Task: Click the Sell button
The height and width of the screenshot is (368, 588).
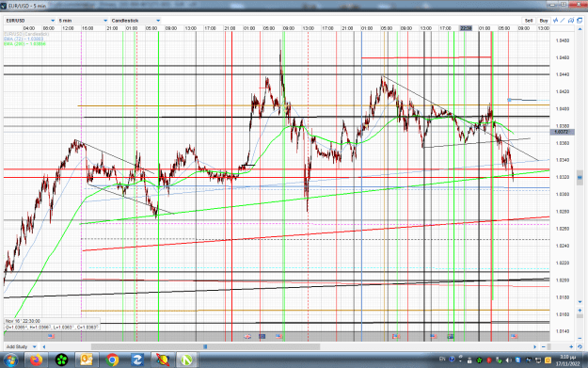Action: coord(529,21)
